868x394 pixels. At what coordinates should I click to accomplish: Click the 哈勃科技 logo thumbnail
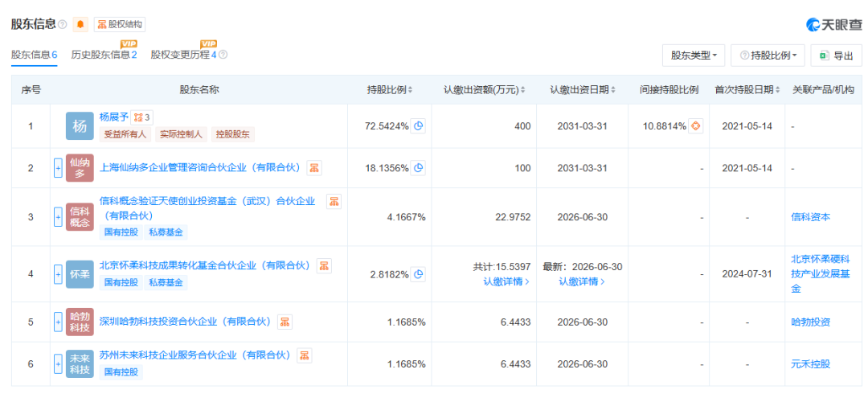80,322
